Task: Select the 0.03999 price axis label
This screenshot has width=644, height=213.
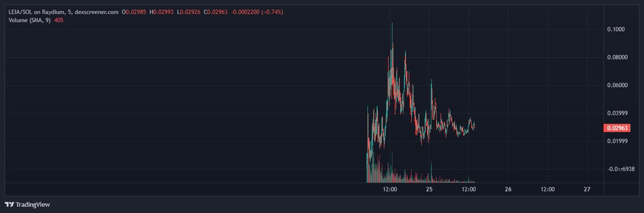Action: [617, 113]
